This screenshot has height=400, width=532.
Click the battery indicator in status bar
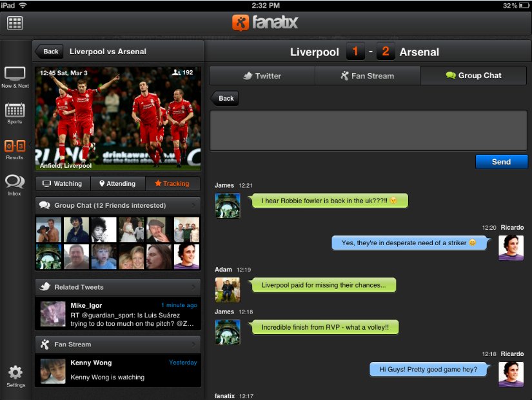point(524,5)
